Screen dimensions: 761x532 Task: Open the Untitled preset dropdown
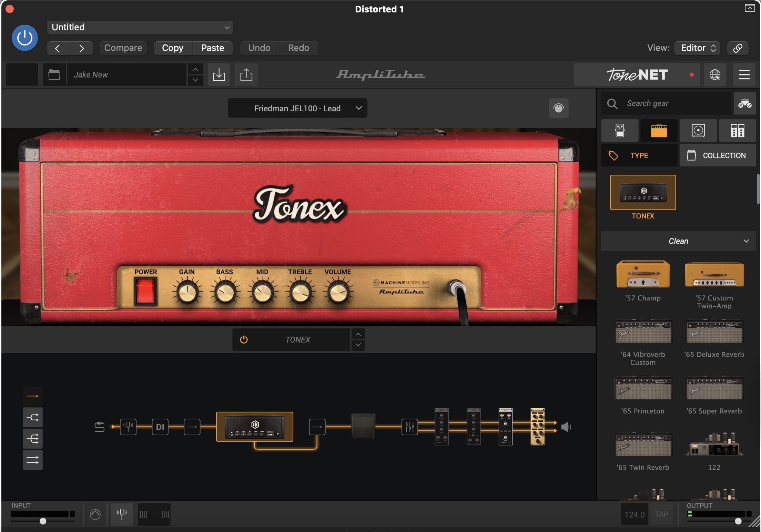(140, 28)
